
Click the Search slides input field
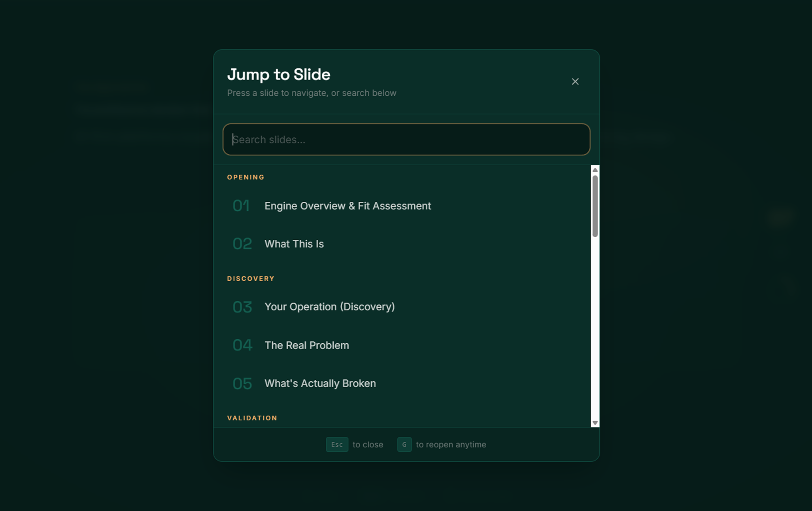(x=406, y=140)
